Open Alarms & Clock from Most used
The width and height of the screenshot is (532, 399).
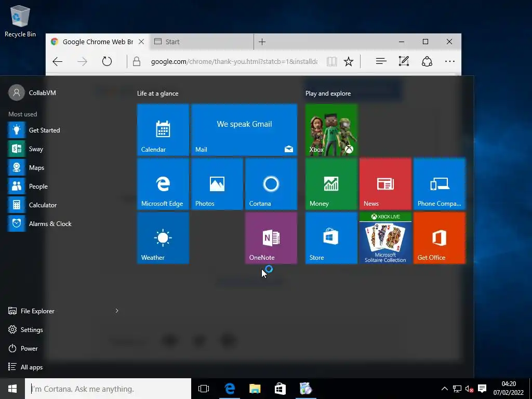(64, 223)
